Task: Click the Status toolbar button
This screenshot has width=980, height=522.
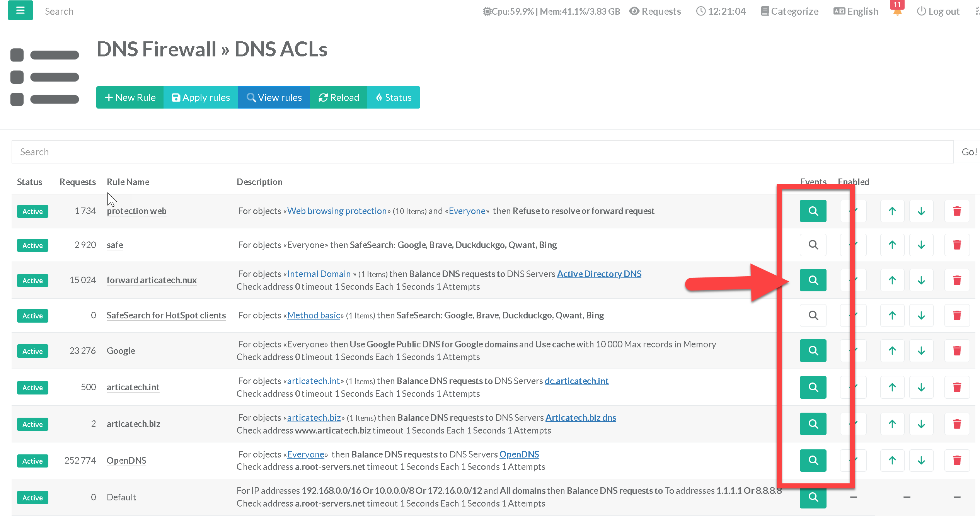Action: [394, 97]
